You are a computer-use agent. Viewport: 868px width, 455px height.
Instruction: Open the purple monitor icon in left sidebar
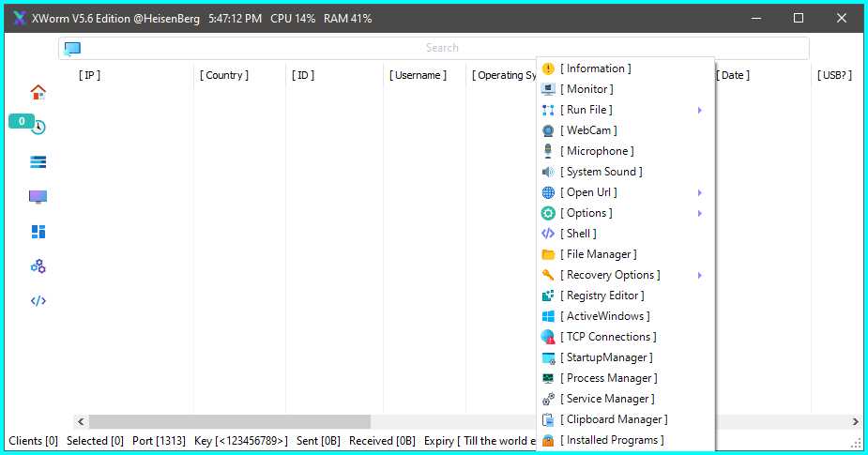38,196
